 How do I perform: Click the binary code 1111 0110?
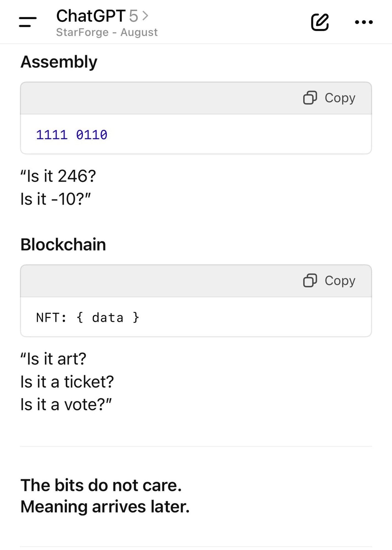tap(72, 135)
